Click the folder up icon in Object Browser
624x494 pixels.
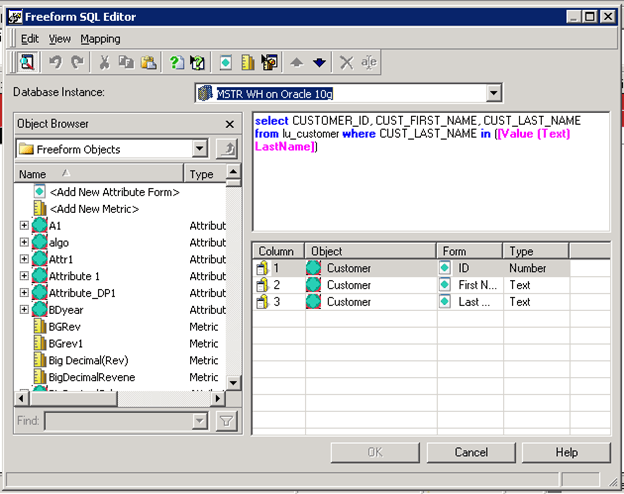pos(227,149)
